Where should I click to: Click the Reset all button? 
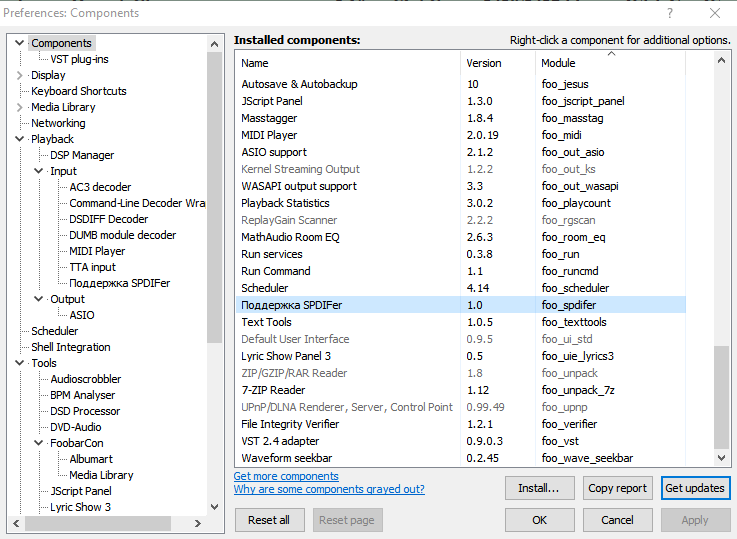[269, 520]
